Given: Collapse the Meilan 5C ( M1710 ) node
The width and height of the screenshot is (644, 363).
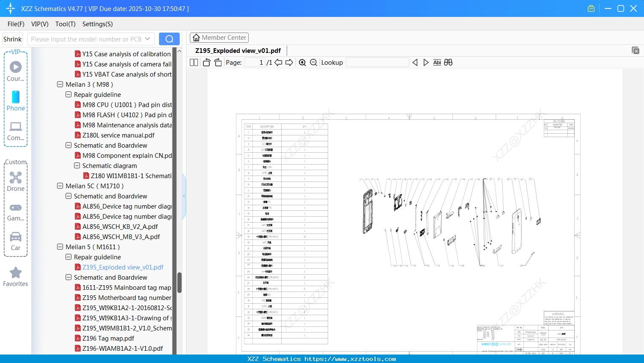Looking at the screenshot, I should point(60,186).
